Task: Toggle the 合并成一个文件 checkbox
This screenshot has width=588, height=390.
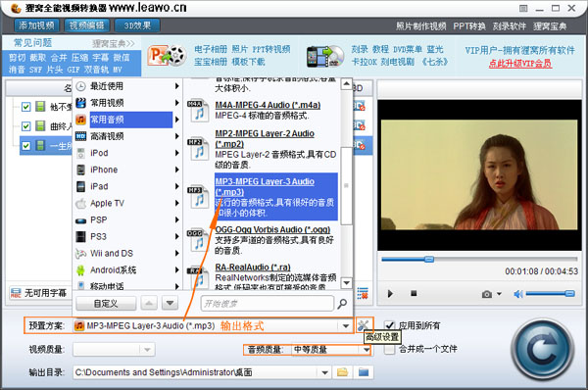Action: (x=390, y=349)
